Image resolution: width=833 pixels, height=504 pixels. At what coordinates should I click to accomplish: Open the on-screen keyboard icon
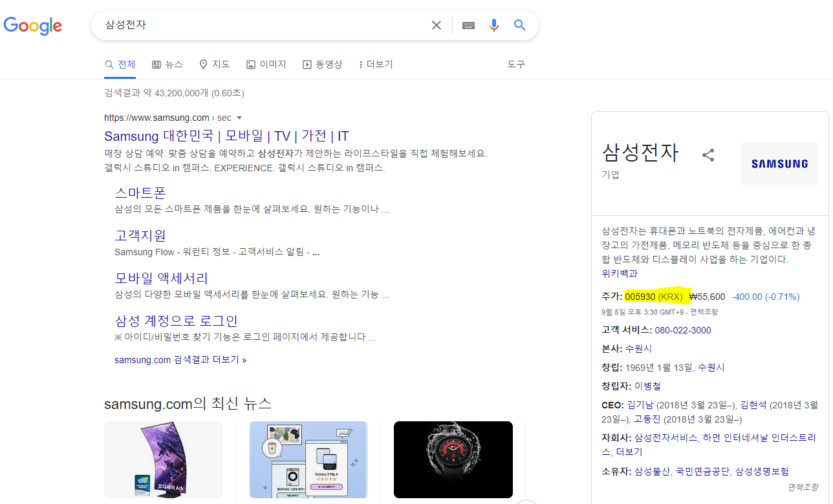point(469,25)
